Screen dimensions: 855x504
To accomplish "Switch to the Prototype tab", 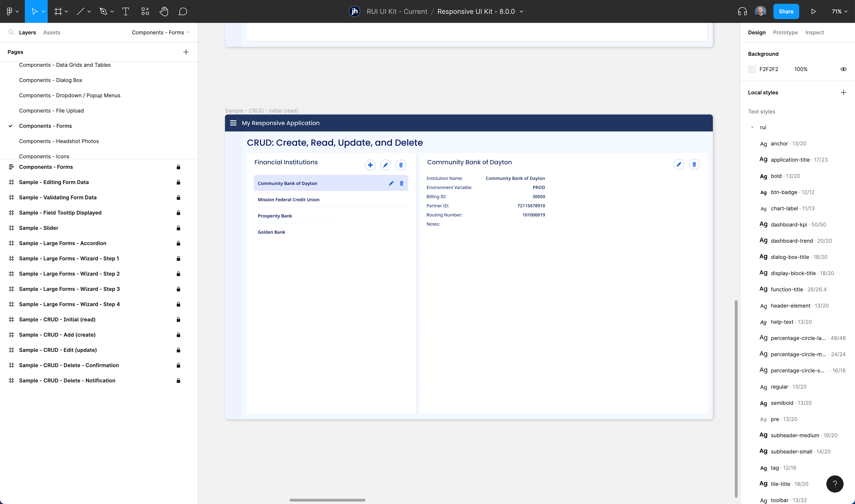I will [785, 33].
